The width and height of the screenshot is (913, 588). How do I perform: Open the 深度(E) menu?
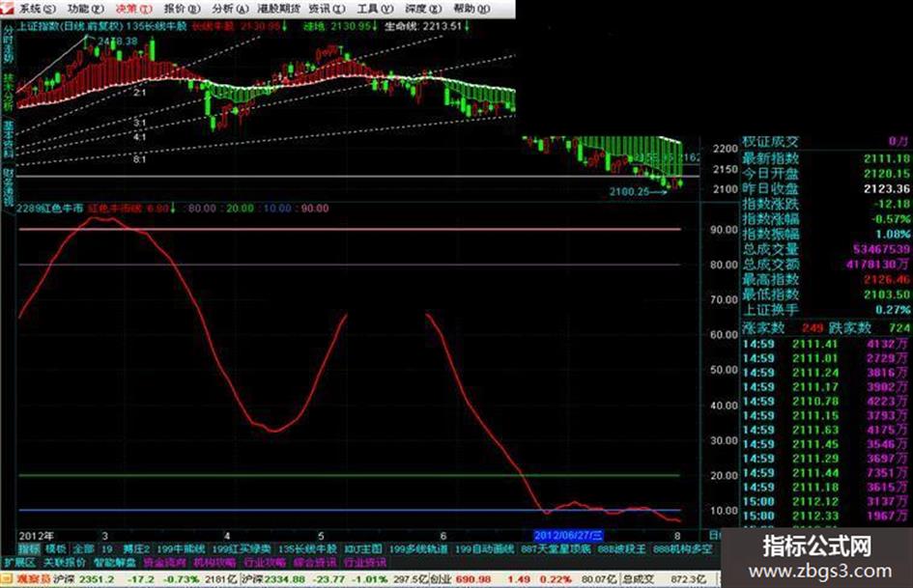(x=423, y=9)
